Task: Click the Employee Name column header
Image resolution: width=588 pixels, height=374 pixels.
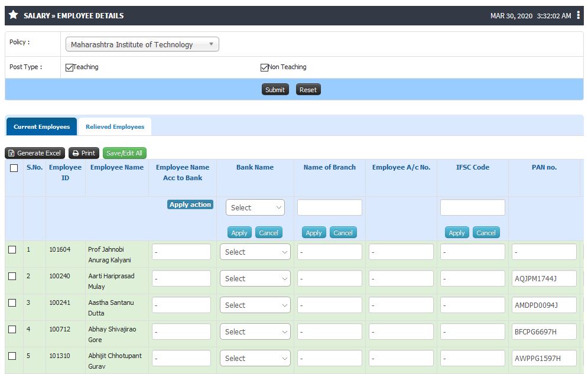Action: click(x=117, y=167)
